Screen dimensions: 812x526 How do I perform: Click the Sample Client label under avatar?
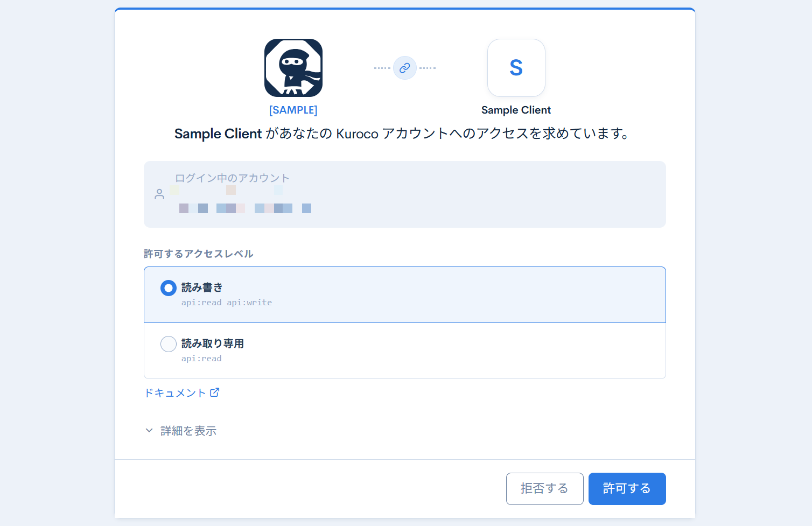pos(516,110)
